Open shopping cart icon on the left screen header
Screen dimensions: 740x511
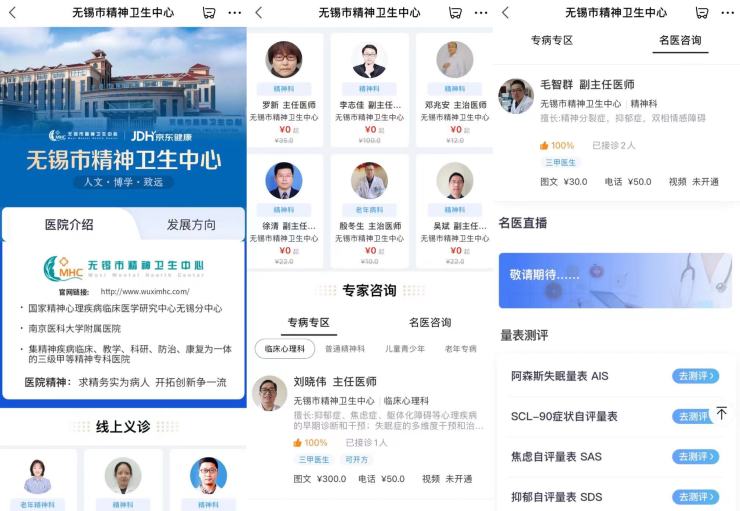[209, 13]
